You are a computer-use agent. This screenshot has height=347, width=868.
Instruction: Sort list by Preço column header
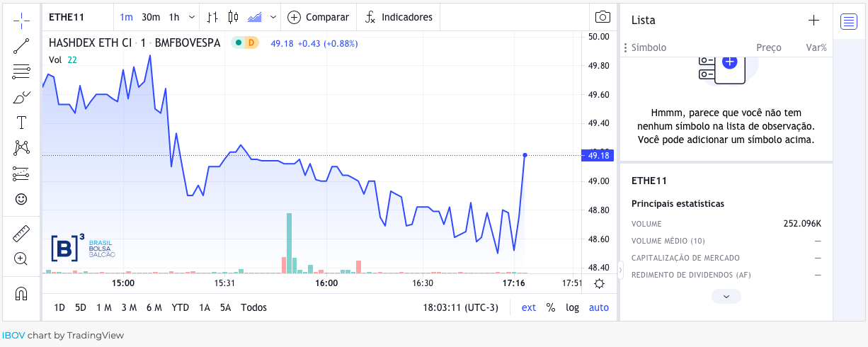coord(769,47)
